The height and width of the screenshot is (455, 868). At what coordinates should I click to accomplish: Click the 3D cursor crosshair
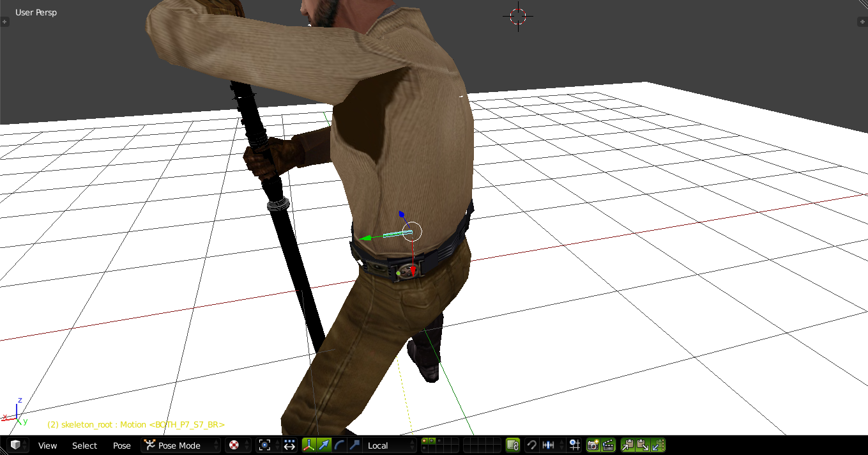(x=518, y=17)
